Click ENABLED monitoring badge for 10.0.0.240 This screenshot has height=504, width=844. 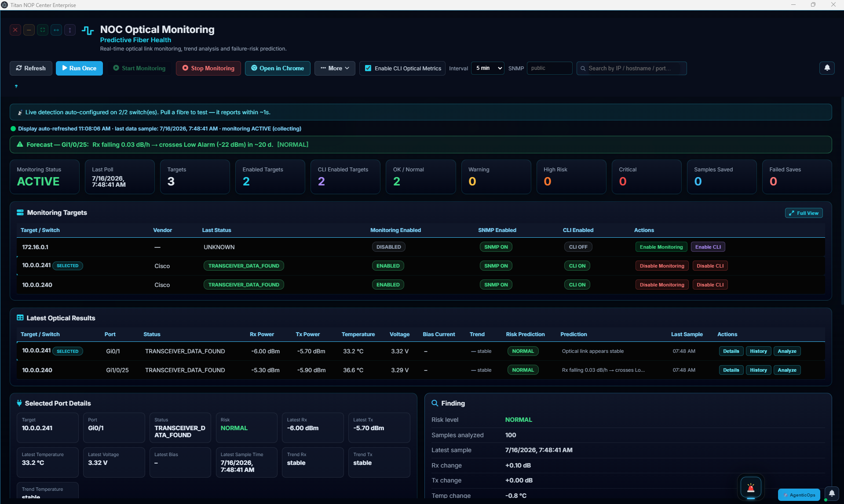click(x=388, y=285)
